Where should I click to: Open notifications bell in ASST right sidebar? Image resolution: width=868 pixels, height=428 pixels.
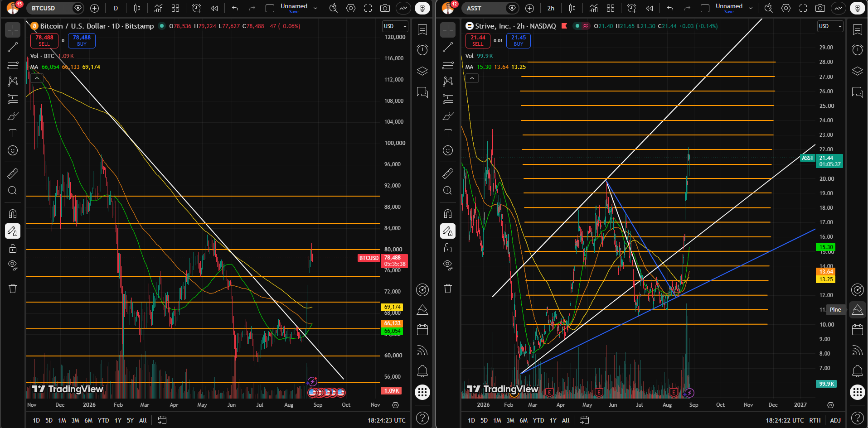coord(858,371)
